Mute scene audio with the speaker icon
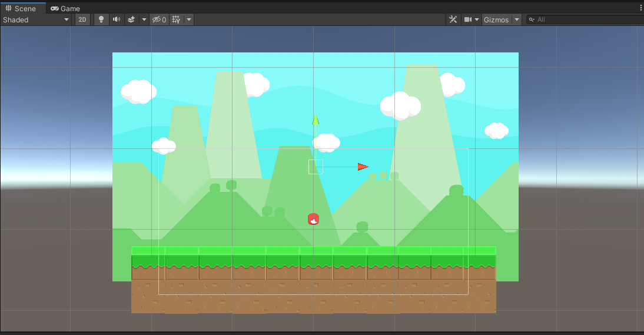644x335 pixels. [x=117, y=19]
